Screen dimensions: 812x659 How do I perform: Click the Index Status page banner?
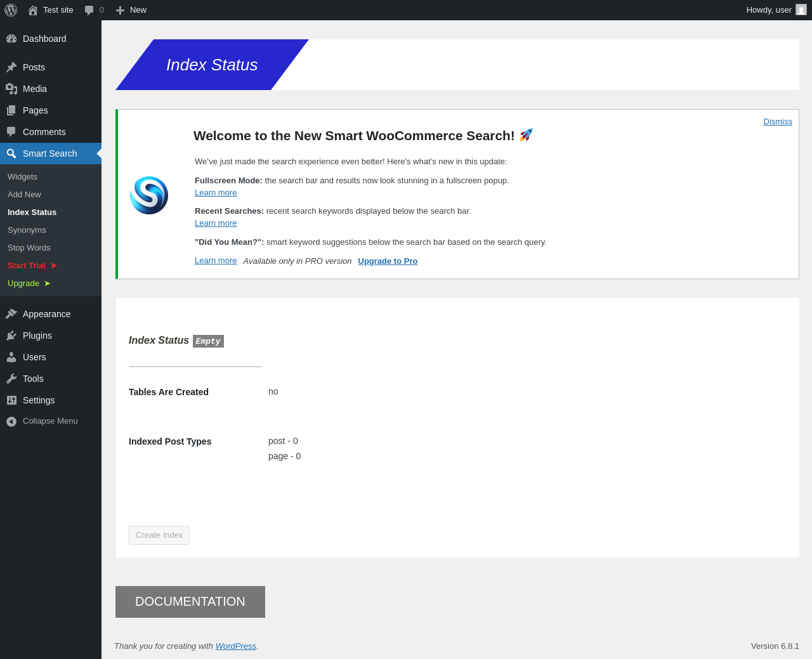[x=212, y=65]
